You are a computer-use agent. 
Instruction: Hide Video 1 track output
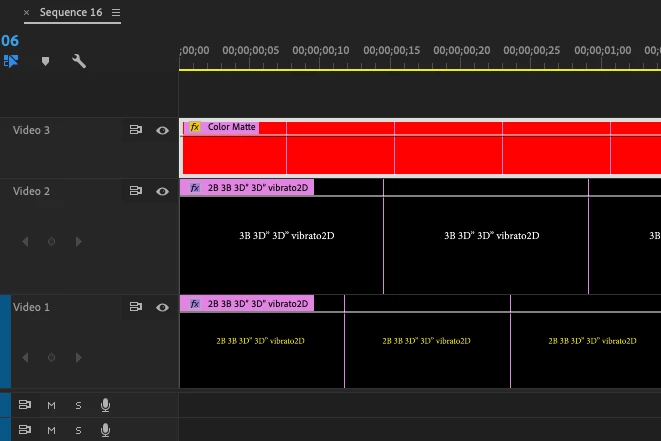[162, 307]
